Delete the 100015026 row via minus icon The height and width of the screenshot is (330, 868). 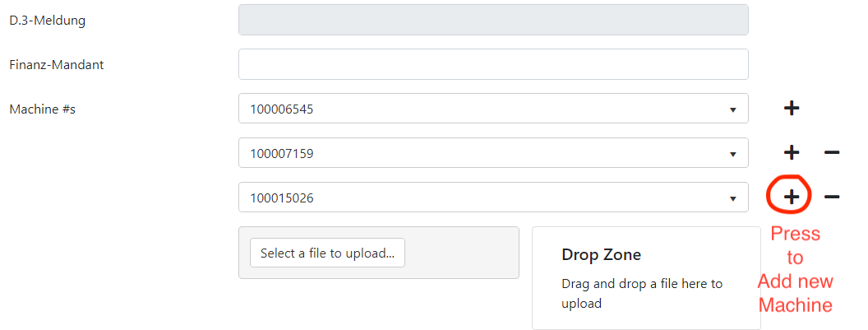coord(832,197)
